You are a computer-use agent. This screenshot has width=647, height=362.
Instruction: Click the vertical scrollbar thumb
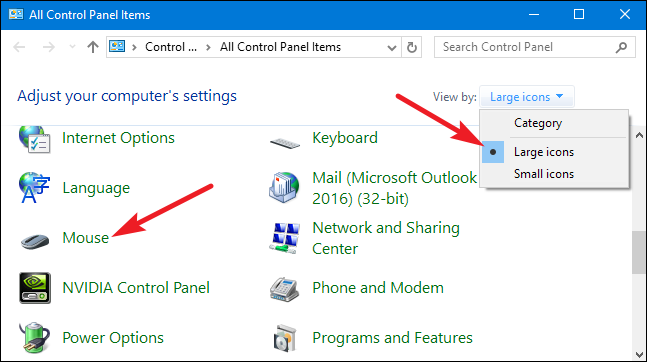pos(639,252)
